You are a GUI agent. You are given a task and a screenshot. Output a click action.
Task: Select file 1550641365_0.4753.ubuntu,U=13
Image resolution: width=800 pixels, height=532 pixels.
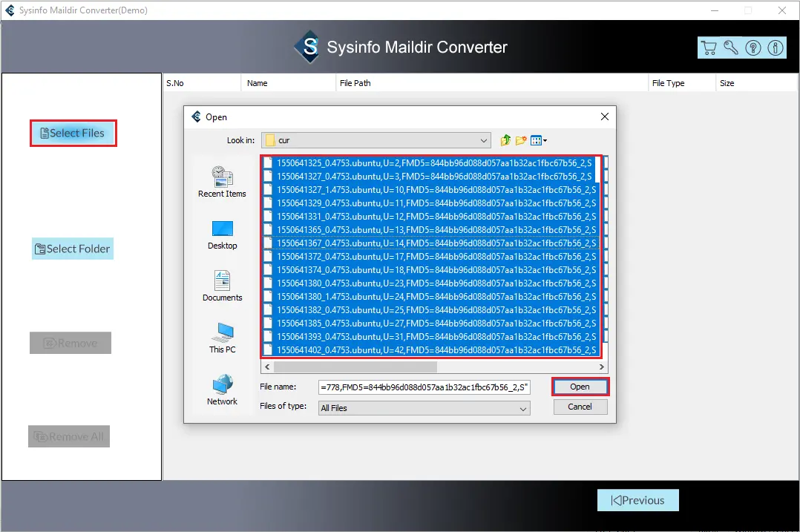click(x=430, y=229)
